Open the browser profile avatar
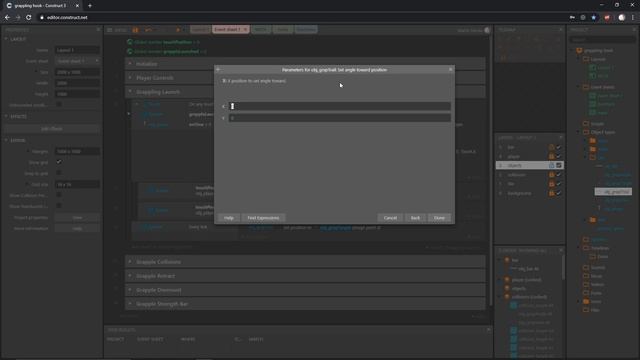 (622, 18)
